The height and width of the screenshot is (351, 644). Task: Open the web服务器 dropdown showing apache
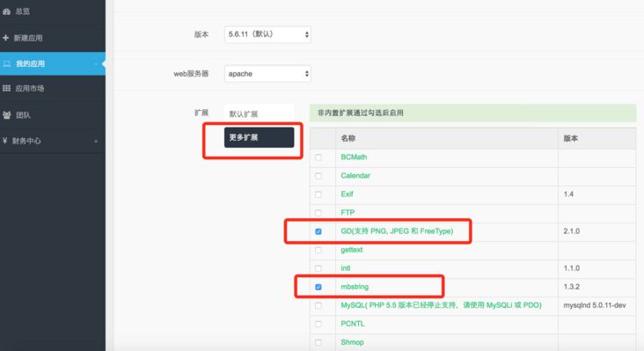tap(267, 74)
